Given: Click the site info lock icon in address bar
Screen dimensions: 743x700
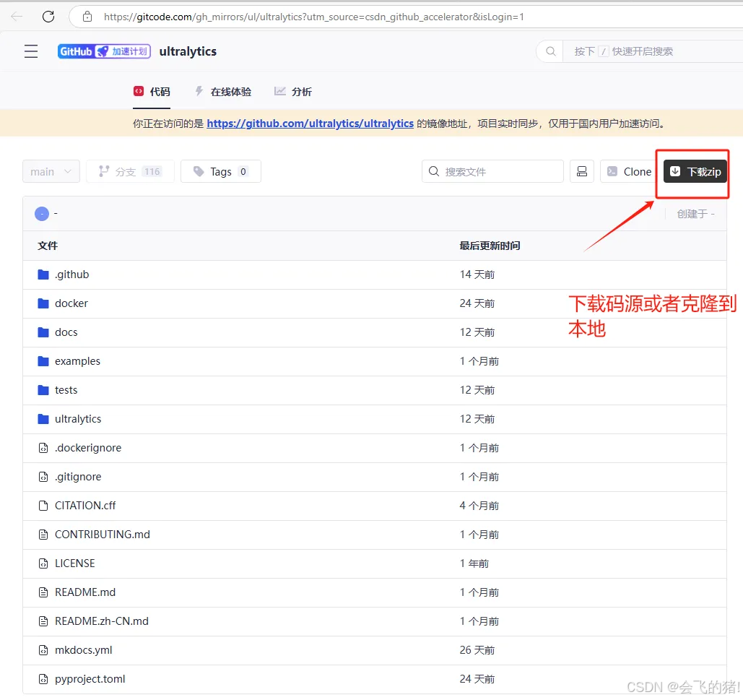Looking at the screenshot, I should (x=87, y=17).
